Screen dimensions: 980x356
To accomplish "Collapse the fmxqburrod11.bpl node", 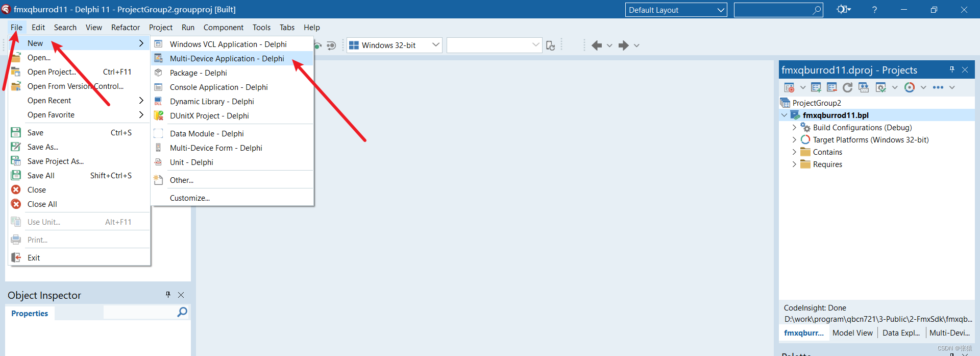I will pos(785,115).
